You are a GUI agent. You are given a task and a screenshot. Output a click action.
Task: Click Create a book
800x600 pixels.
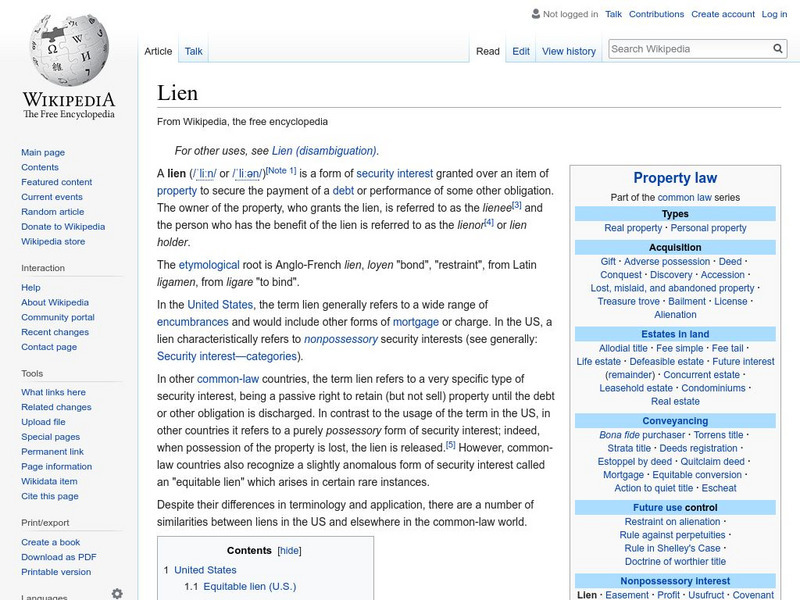click(51, 542)
